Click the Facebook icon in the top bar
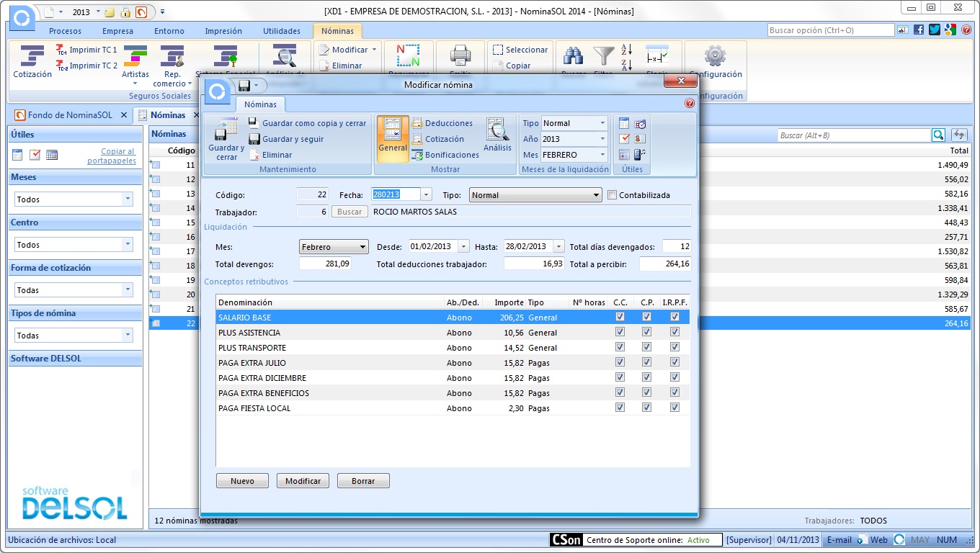Screen dimensions: 980x553 click(x=919, y=30)
